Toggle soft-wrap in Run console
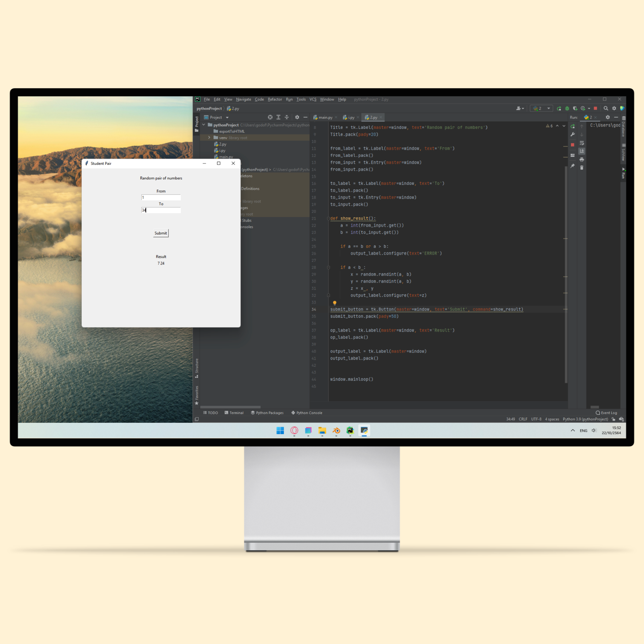 tap(582, 143)
